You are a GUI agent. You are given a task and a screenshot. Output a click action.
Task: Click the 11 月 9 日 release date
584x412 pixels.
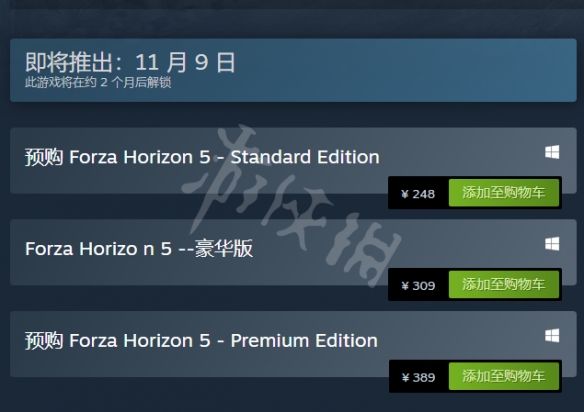[185, 62]
